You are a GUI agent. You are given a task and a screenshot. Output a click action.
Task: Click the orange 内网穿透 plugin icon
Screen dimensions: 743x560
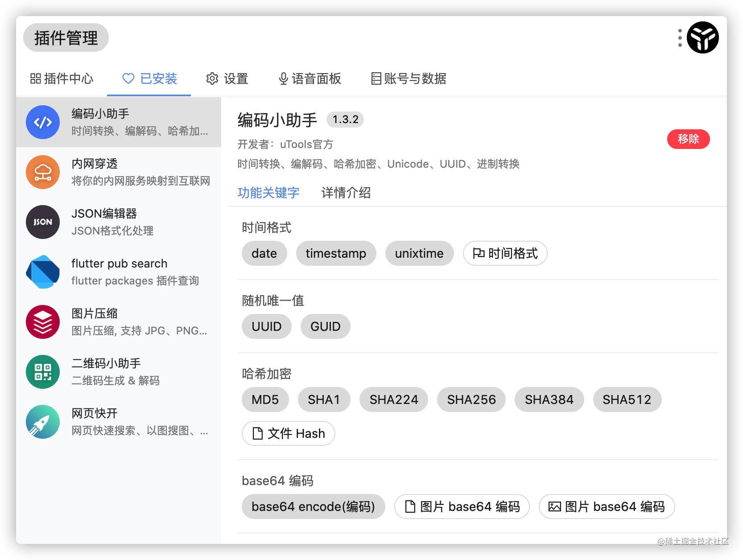point(43,172)
